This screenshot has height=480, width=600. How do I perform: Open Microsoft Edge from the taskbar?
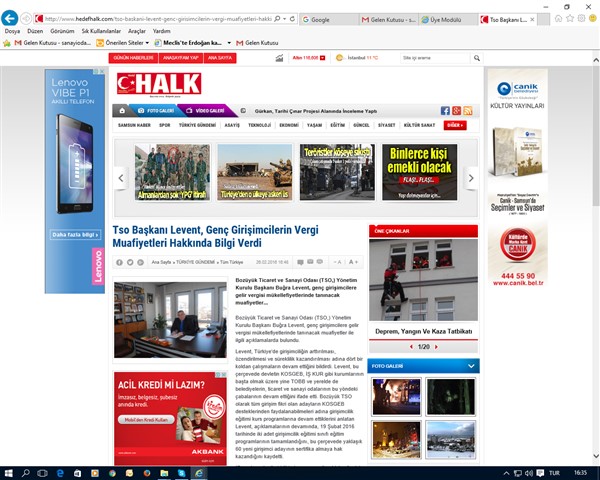(x=60, y=473)
